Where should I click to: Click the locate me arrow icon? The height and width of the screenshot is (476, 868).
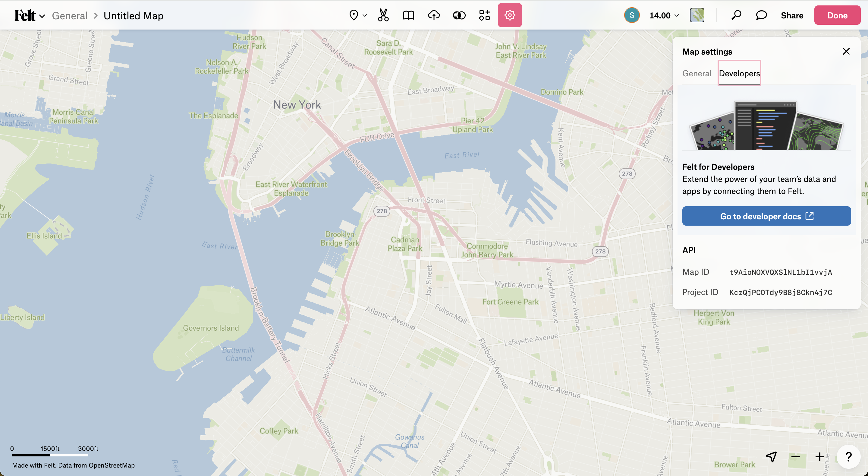(x=771, y=457)
